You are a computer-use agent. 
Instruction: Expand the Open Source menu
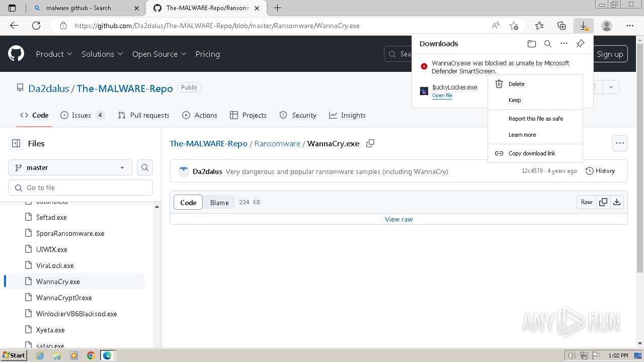(159, 54)
